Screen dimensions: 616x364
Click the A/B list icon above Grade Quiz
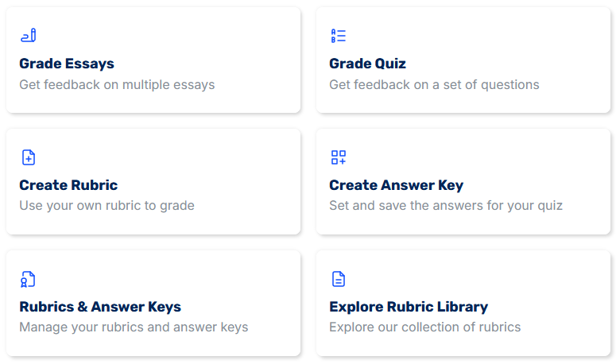[x=338, y=36]
